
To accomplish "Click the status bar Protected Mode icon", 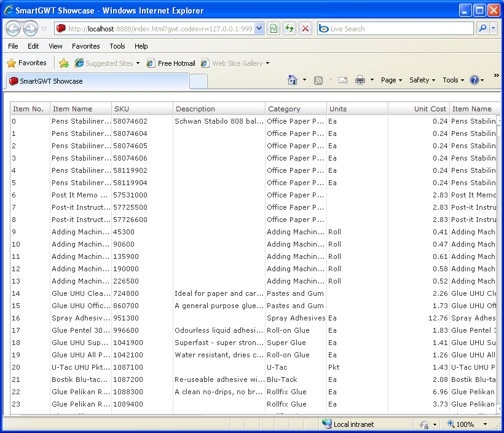I will pos(424,424).
